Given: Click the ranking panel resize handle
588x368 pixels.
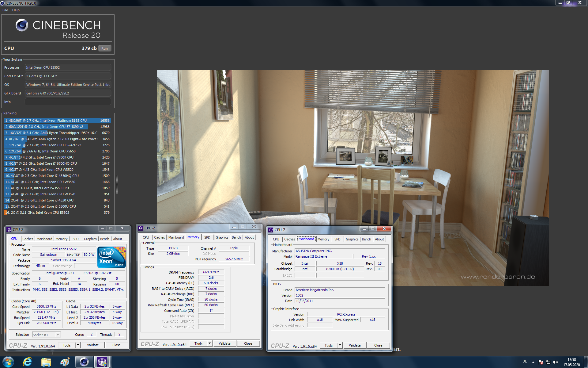Looking at the screenshot, I should pos(117,185).
